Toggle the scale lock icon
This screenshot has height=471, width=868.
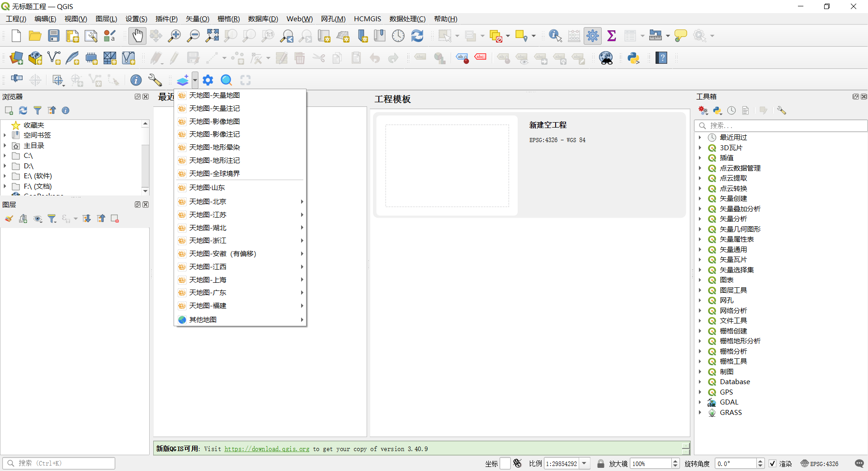point(600,463)
